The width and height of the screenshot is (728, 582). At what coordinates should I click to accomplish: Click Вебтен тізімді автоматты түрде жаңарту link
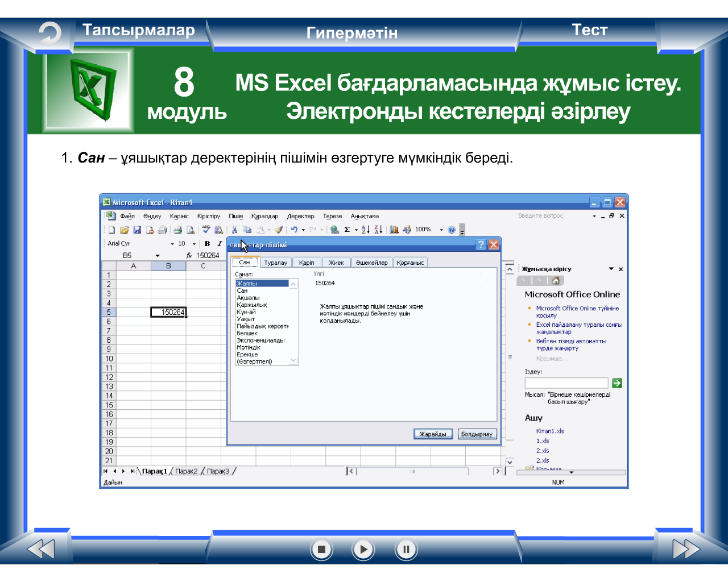pyautogui.click(x=571, y=345)
